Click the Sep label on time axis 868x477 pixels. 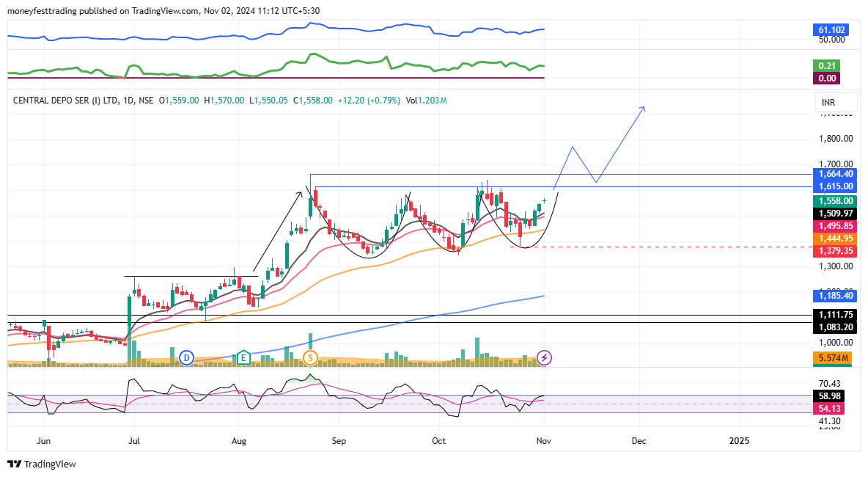(339, 441)
